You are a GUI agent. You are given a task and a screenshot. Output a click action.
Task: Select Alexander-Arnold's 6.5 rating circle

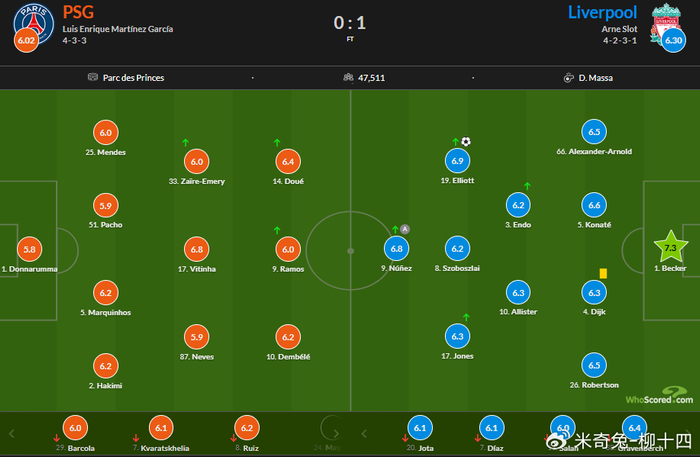coord(594,132)
